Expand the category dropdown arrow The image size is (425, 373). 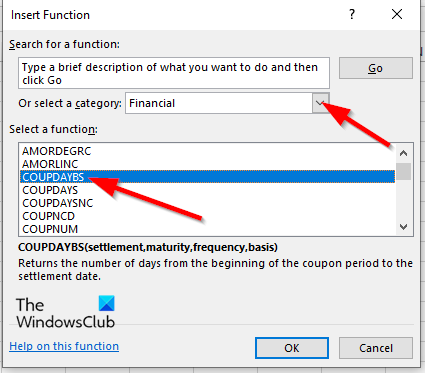(320, 103)
